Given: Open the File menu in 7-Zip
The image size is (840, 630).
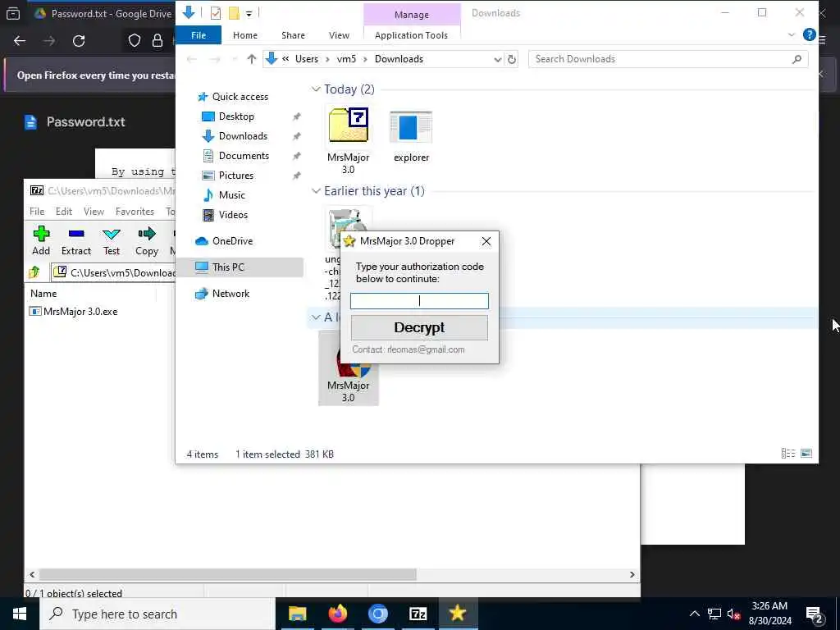Looking at the screenshot, I should (x=37, y=212).
